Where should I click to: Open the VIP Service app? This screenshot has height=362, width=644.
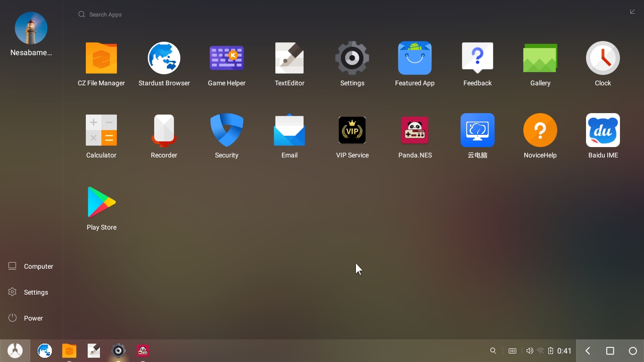click(352, 131)
